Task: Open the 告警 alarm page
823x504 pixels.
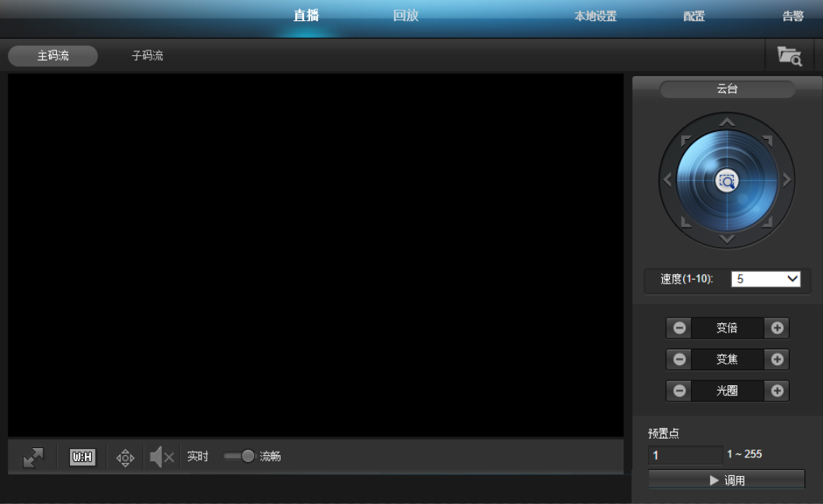Action: (x=794, y=15)
